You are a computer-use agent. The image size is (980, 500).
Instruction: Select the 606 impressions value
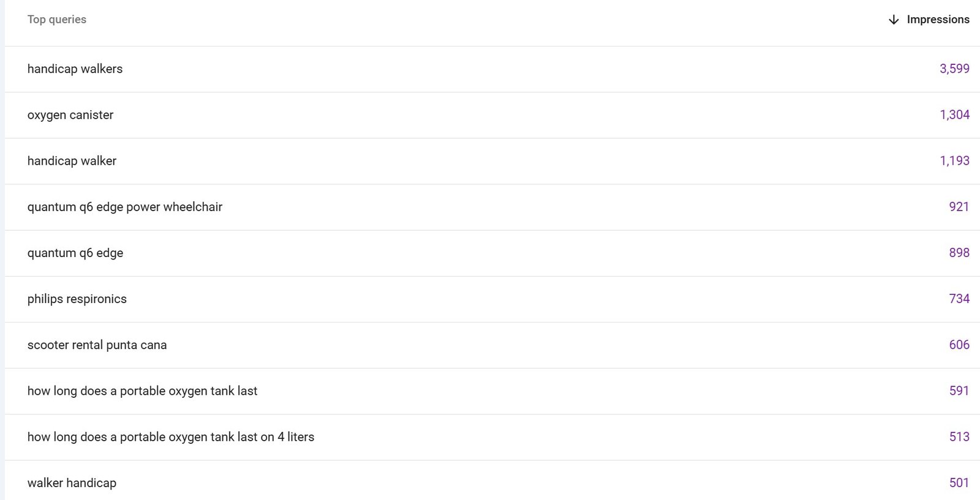coord(959,345)
